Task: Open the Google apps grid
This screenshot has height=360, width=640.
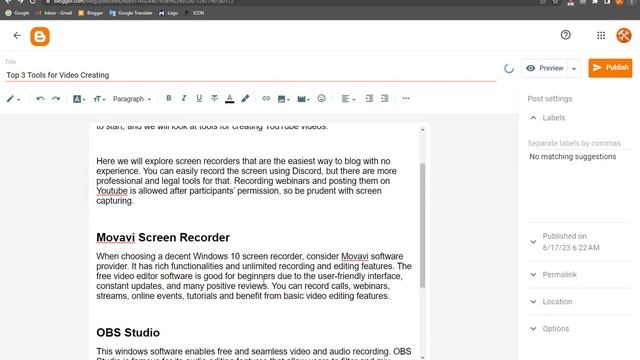Action: pyautogui.click(x=601, y=36)
